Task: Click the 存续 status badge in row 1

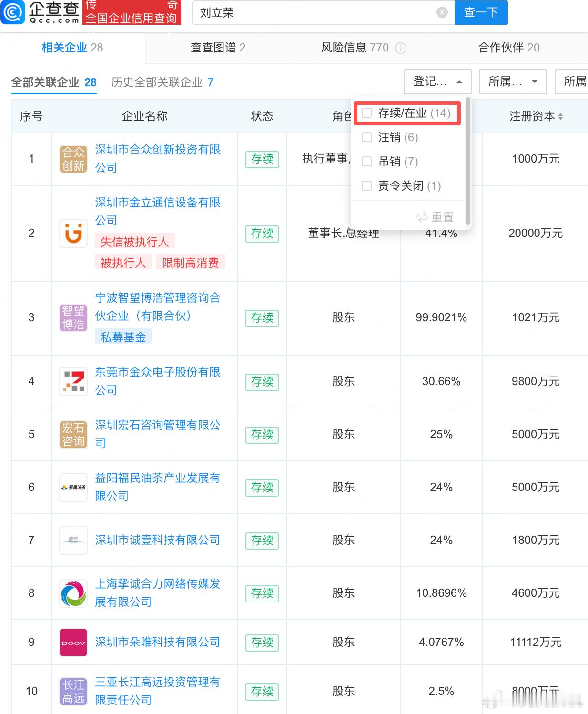Action: [262, 159]
